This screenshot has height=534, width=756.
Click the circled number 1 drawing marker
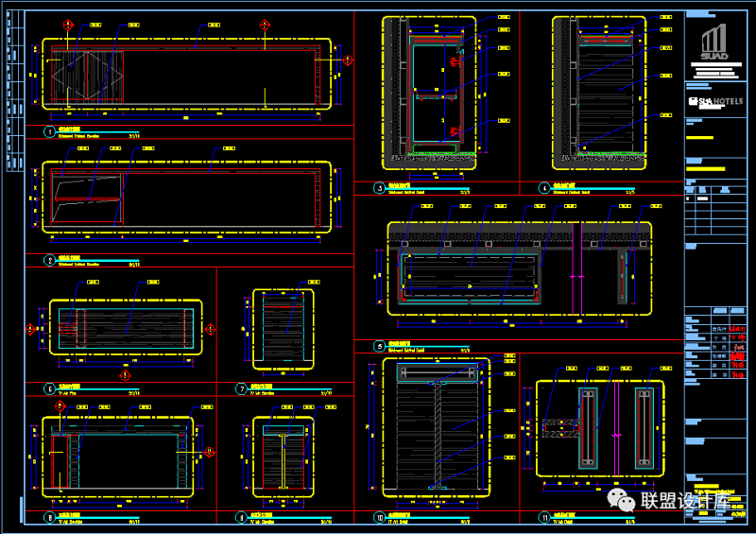pos(49,133)
